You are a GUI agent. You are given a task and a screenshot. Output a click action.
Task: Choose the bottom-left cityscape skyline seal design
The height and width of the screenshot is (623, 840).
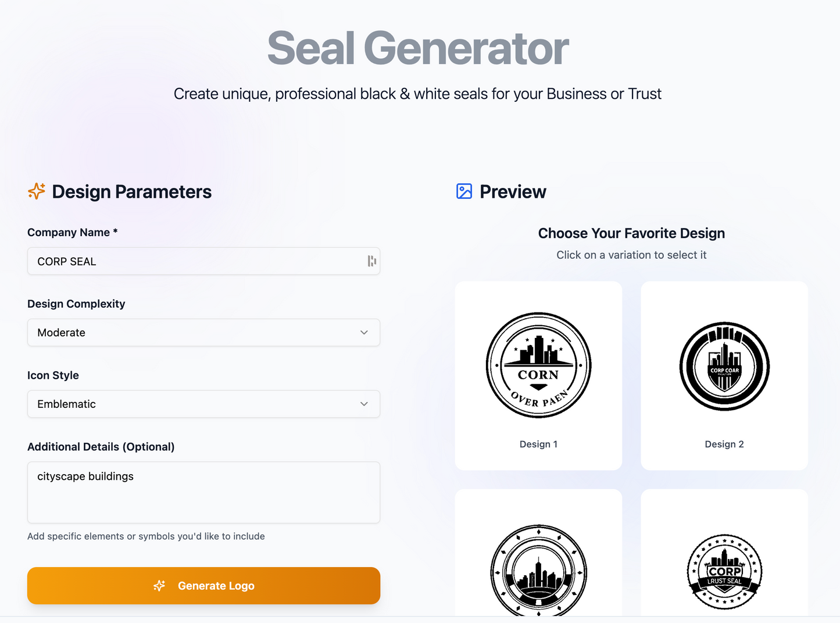(x=538, y=572)
